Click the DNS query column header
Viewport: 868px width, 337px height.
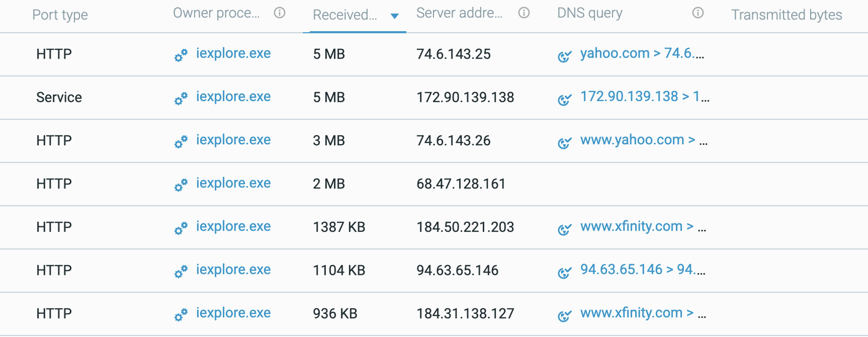pos(589,13)
